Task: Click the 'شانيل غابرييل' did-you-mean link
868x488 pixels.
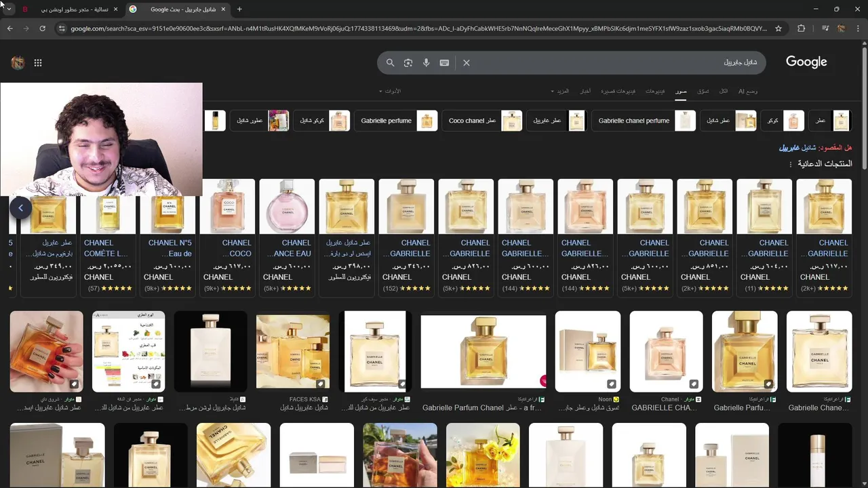Action: [797, 147]
